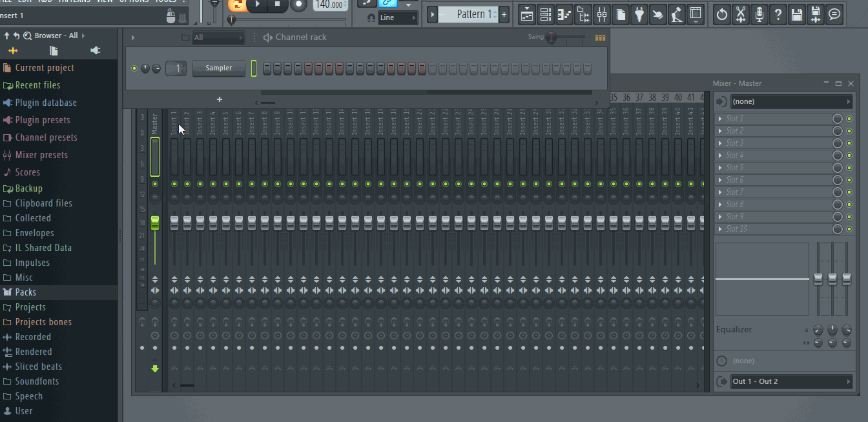The image size is (868, 422).
Task: Click the Pattern 1 name field
Action: coord(468,14)
